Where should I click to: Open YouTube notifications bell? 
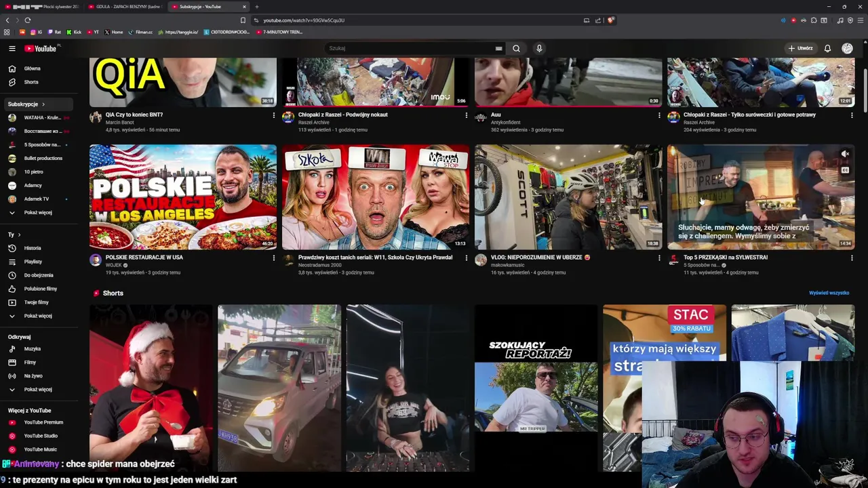pyautogui.click(x=827, y=48)
